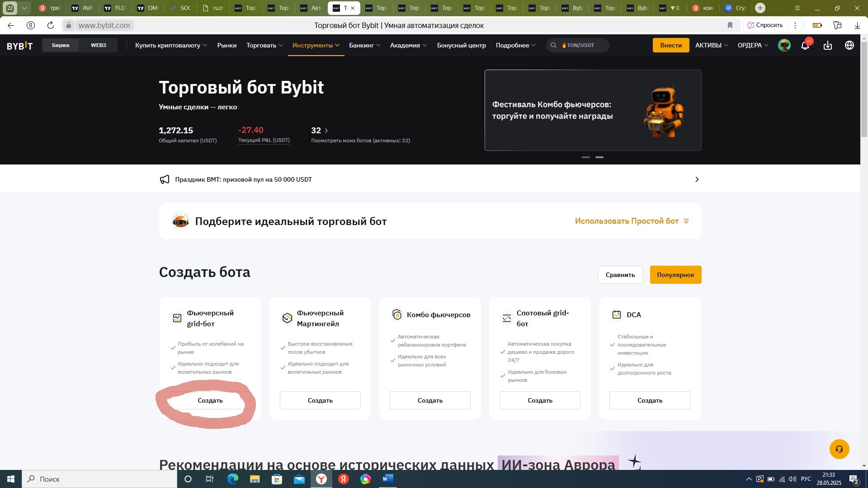Open the Текущий P&L (USDT) label
868x488 pixels.
coord(264,140)
